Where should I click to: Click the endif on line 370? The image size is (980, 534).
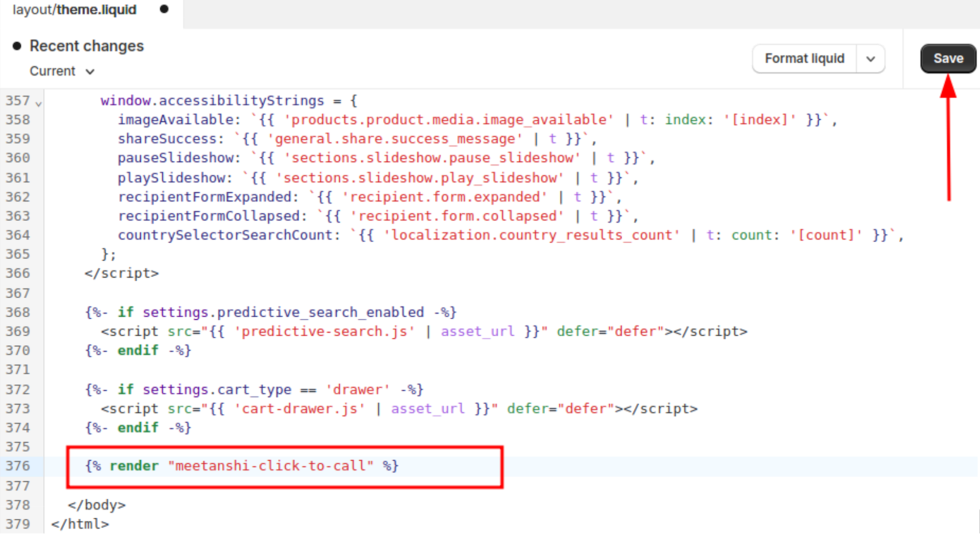138,351
